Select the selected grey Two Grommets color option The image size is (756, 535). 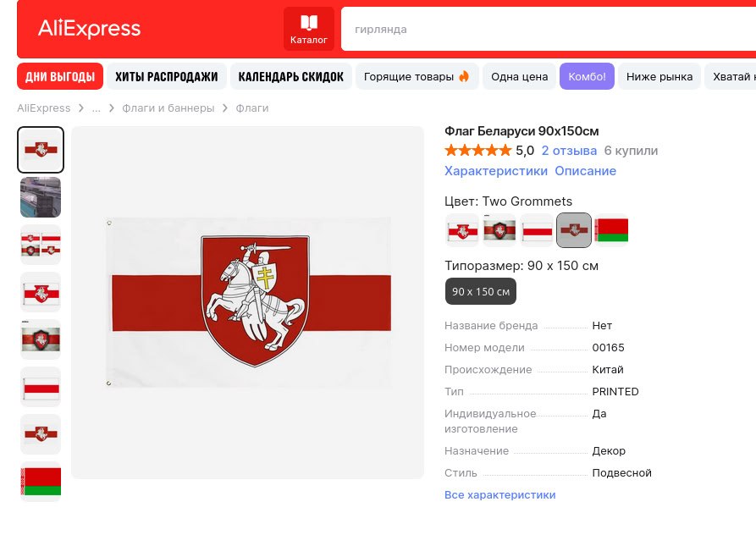pos(574,229)
